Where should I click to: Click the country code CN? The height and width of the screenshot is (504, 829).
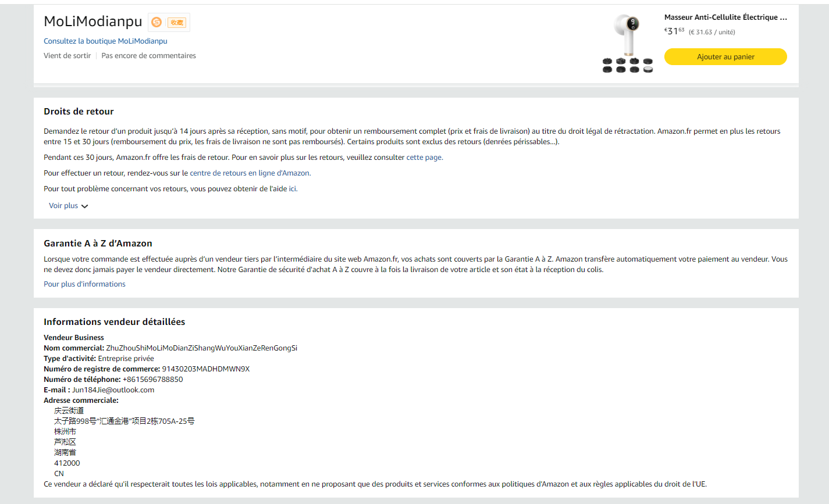click(59, 474)
